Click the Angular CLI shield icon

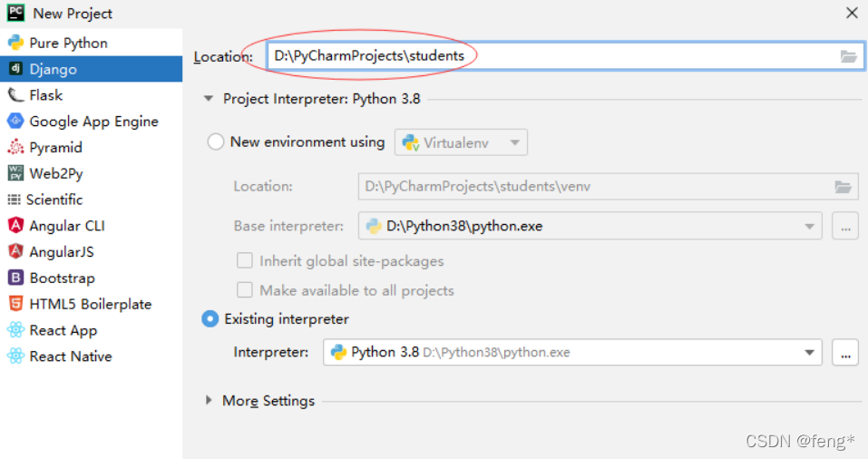coord(15,225)
